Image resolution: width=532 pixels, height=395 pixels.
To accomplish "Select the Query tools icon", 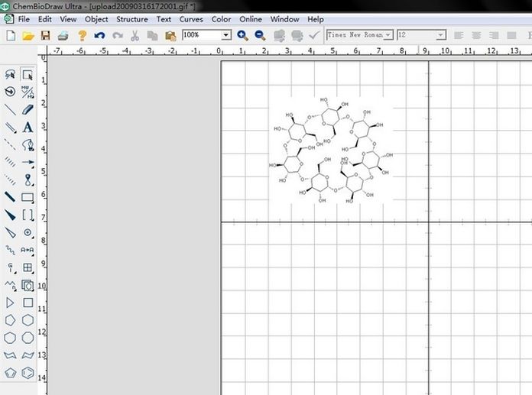I will 10,267.
